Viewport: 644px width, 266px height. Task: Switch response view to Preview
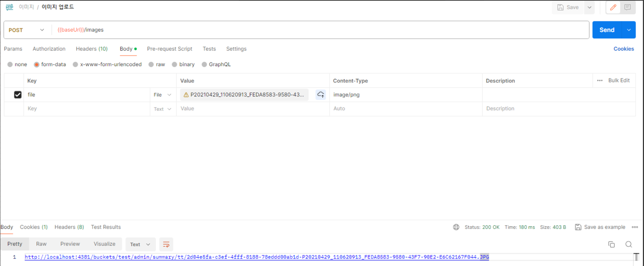point(70,244)
